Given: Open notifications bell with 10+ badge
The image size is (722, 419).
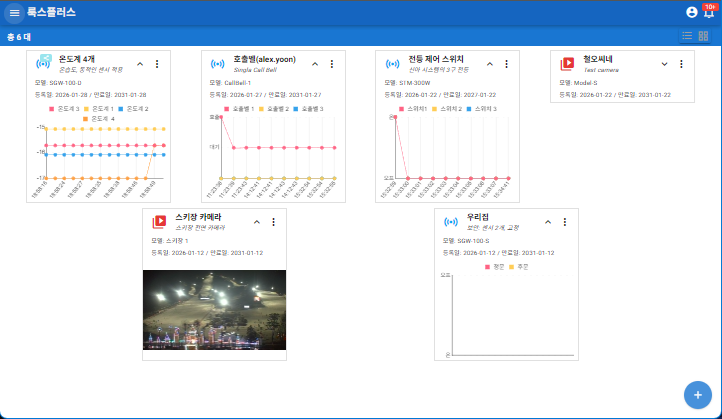Looking at the screenshot, I should 709,12.
